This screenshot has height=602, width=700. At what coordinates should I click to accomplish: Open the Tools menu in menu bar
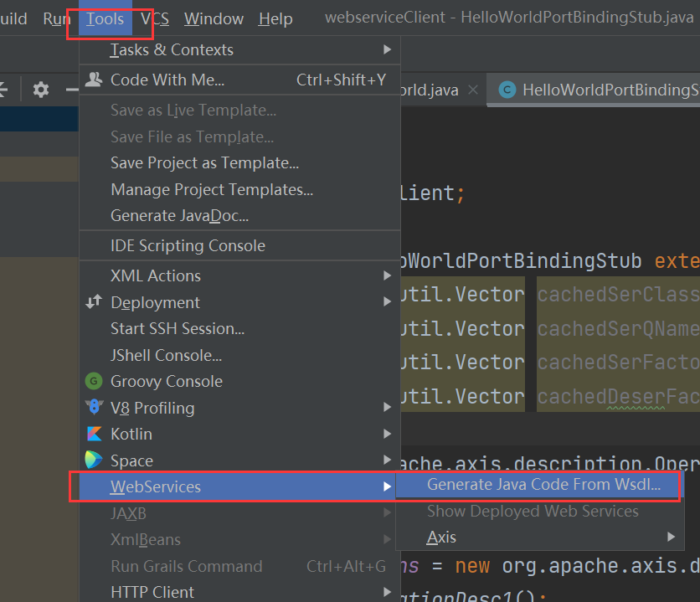click(105, 18)
